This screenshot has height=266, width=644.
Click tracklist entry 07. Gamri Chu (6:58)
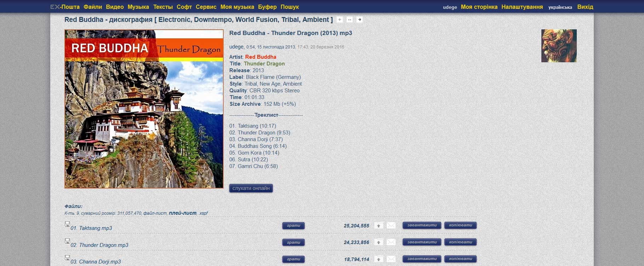click(x=253, y=166)
